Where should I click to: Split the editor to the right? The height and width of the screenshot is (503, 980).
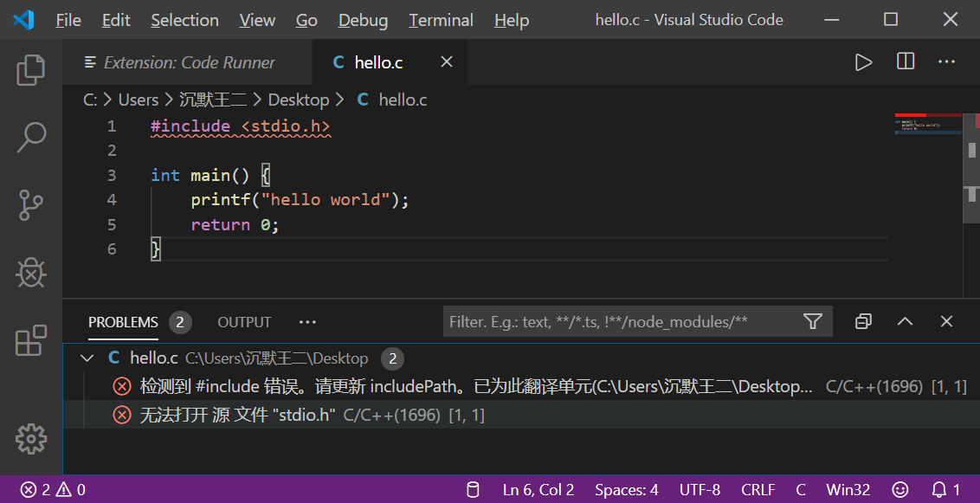coord(906,62)
